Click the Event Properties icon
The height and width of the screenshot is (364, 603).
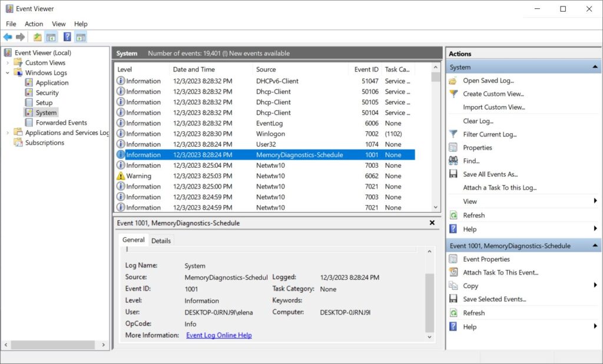(x=453, y=259)
